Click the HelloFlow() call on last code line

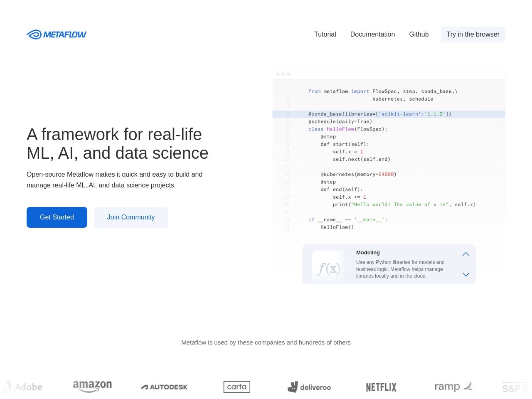click(337, 227)
